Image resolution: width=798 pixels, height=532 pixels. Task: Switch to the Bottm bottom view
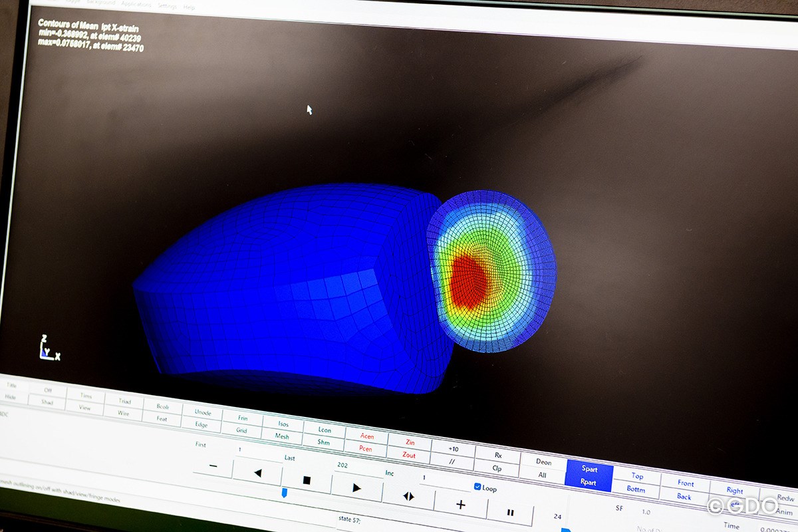pos(636,489)
